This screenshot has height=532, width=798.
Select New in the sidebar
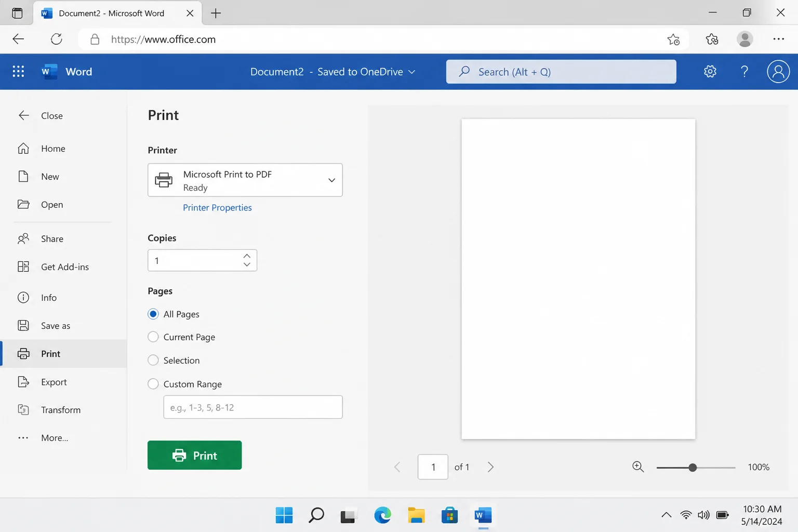(x=63, y=177)
